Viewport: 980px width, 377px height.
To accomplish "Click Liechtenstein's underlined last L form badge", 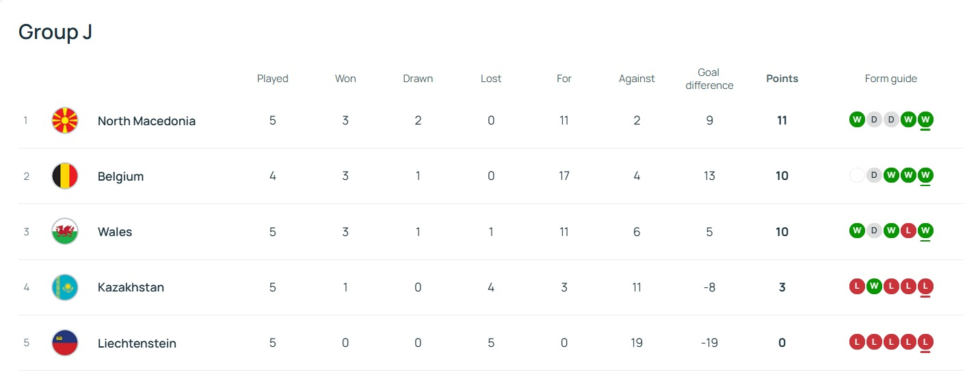I will tap(925, 343).
